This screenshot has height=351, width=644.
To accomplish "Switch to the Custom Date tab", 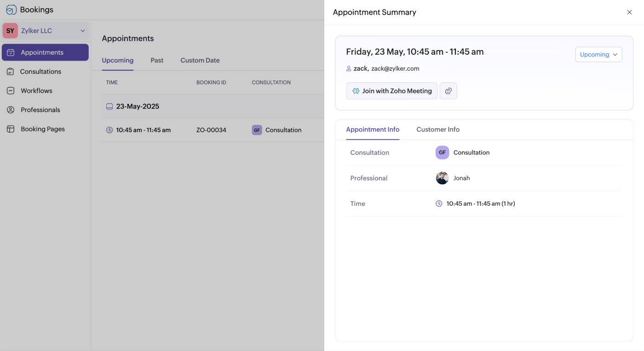I will tap(200, 60).
